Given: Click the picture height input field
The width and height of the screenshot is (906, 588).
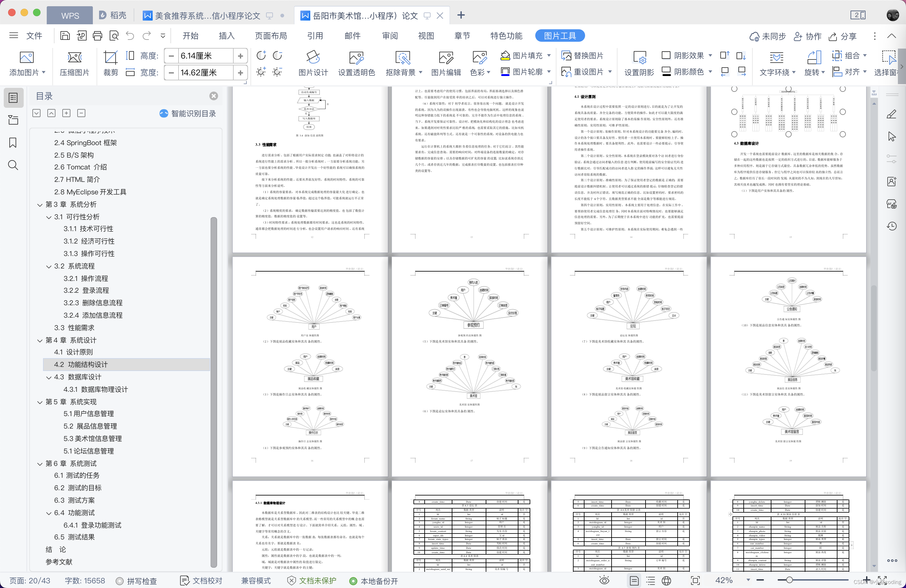Looking at the screenshot, I should [206, 56].
